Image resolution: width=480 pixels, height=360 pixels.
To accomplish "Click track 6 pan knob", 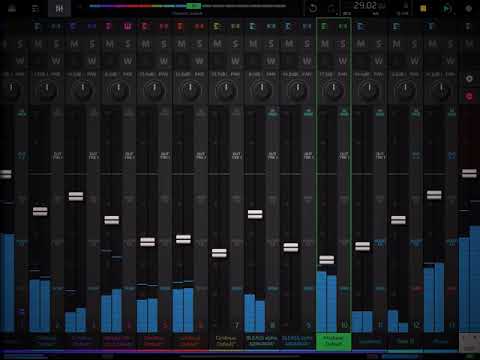I will [190, 89].
